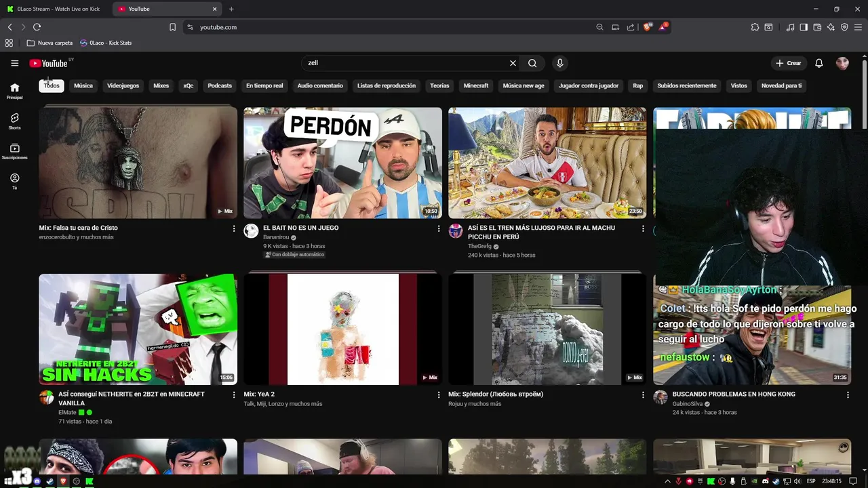Show hidden system tray icons chevron
Viewport: 868px width, 488px height.
click(668, 481)
